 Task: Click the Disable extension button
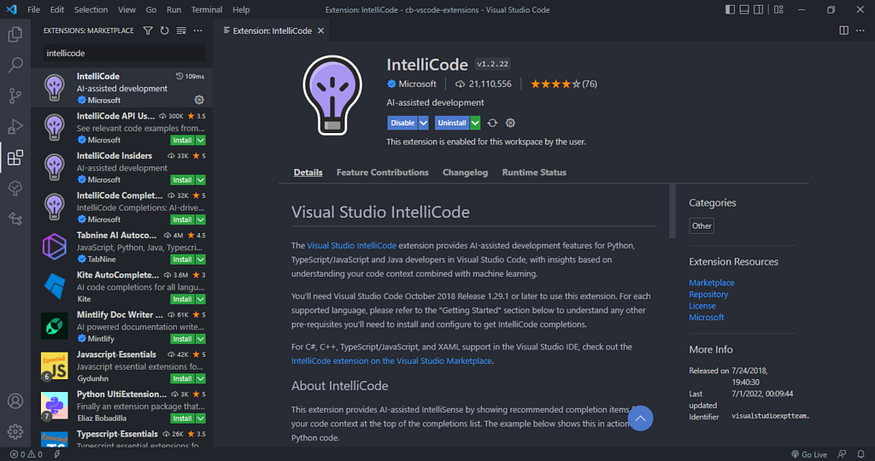point(402,122)
